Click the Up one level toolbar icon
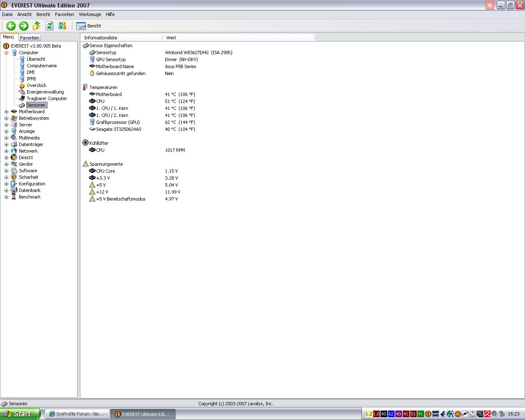 tap(37, 26)
